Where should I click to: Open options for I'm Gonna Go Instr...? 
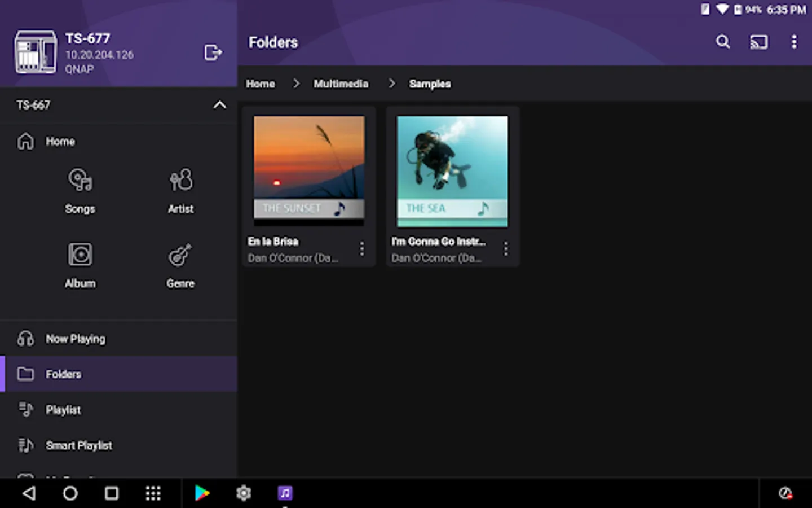(x=506, y=249)
